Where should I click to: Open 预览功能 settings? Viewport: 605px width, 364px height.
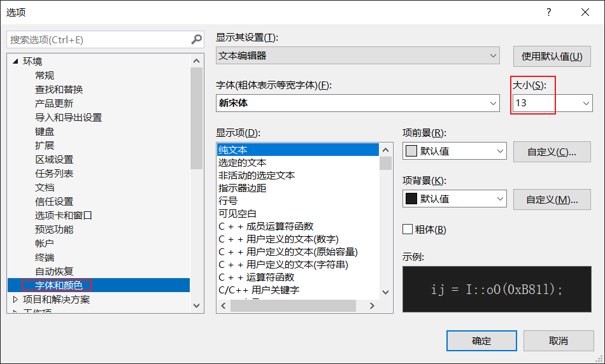[x=54, y=230]
